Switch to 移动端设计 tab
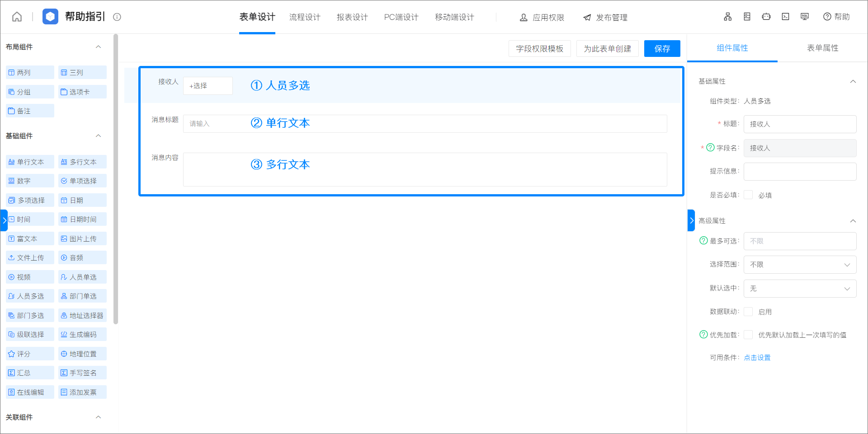Viewport: 868px width, 434px height. click(x=454, y=17)
